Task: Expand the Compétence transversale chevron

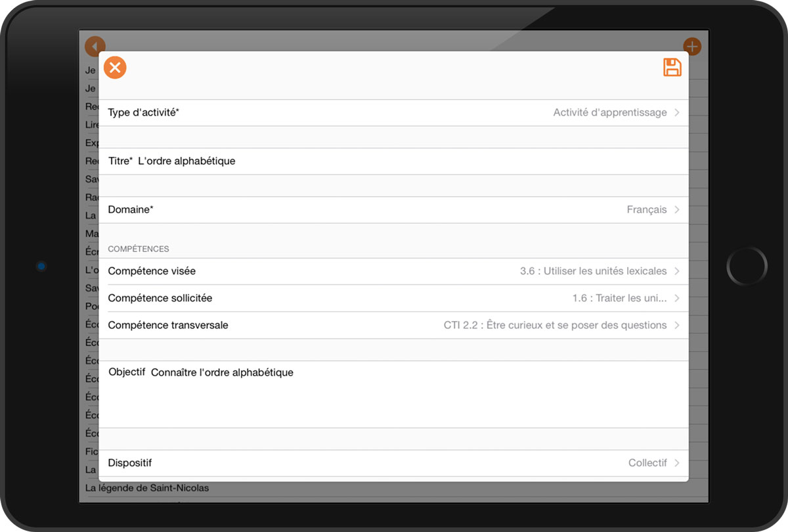Action: (x=676, y=325)
